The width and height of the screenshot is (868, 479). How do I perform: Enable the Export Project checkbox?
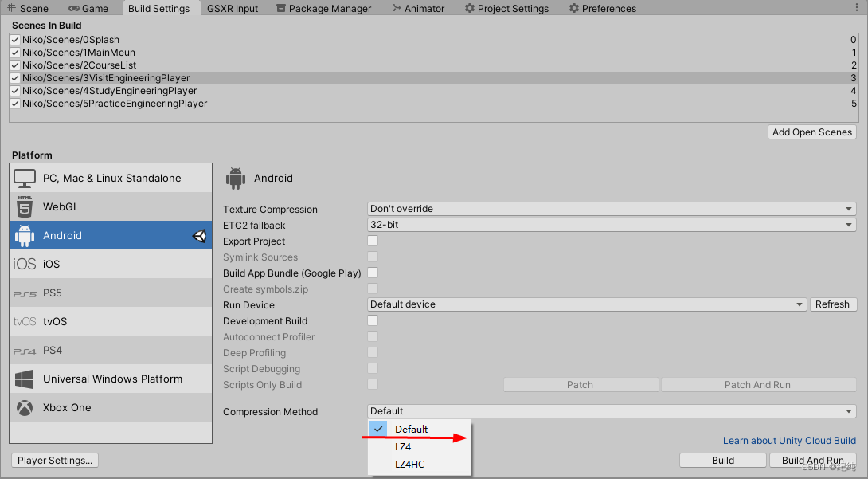[x=373, y=241]
